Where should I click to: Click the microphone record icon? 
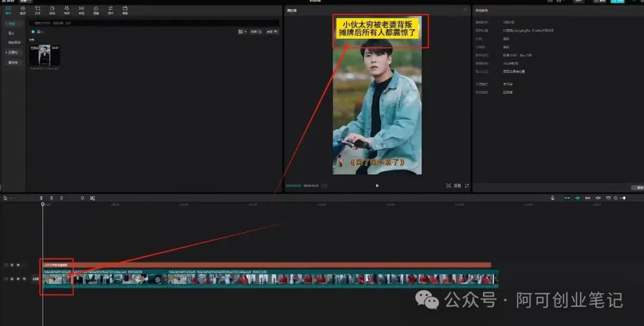click(553, 198)
